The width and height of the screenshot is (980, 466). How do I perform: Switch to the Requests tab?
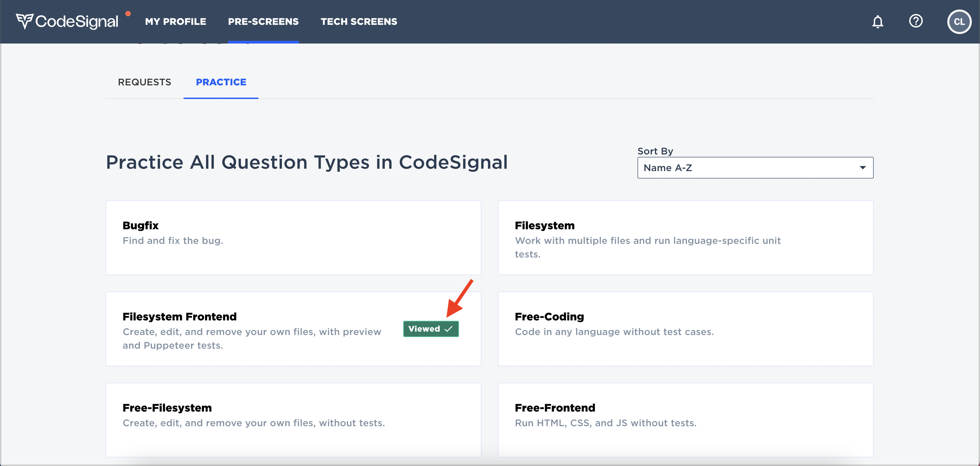pos(144,82)
